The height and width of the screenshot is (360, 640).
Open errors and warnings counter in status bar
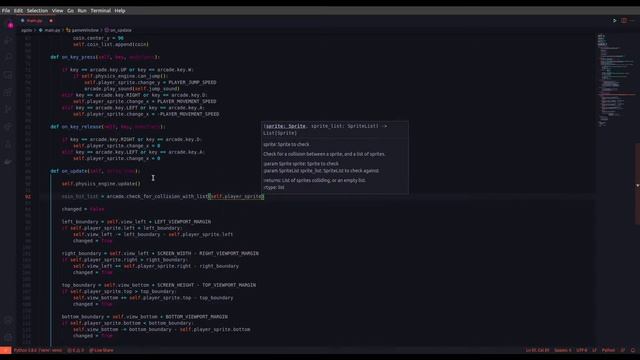76,350
